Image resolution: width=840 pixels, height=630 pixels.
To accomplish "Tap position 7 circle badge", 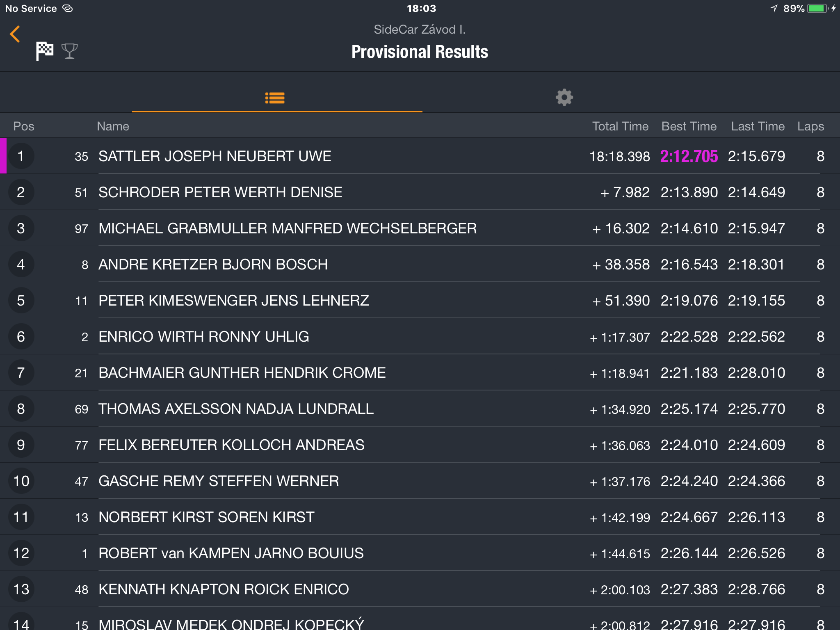I will pyautogui.click(x=21, y=372).
